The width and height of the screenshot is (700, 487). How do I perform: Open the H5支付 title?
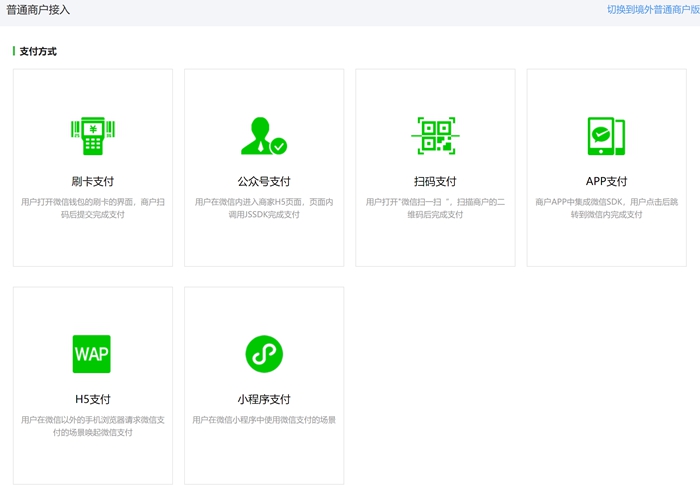[x=93, y=399]
